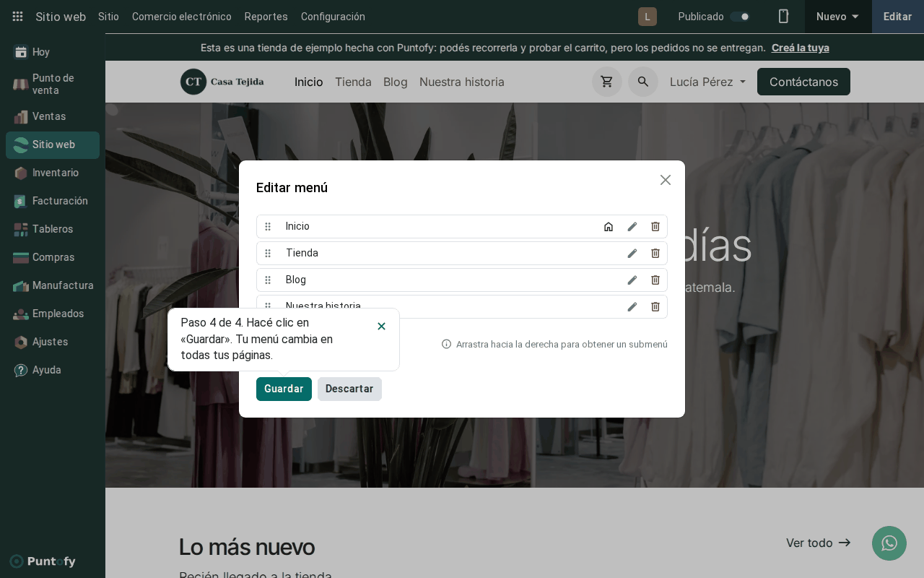The width and height of the screenshot is (924, 578).
Task: Open the apps grid menu icon
Action: pyautogui.click(x=17, y=17)
